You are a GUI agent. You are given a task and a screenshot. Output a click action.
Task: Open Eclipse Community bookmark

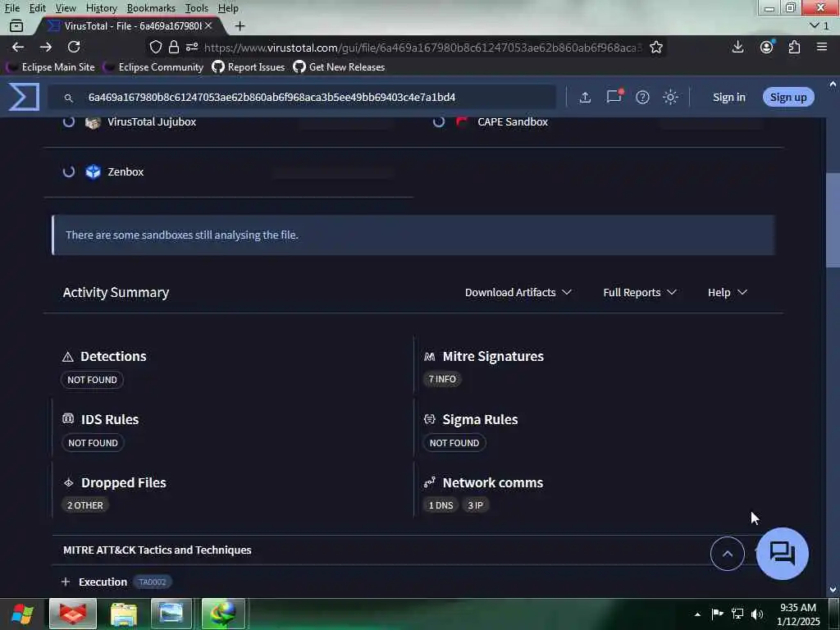153,67
